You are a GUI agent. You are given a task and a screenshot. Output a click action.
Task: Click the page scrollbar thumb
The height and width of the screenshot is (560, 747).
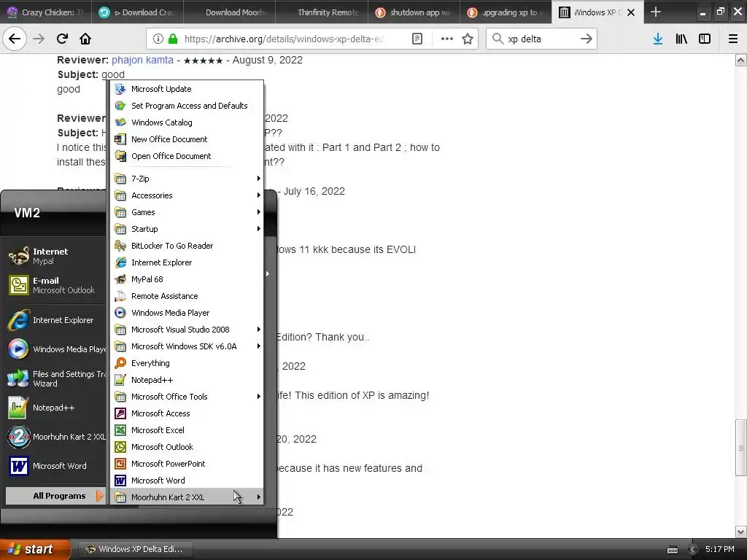tap(740, 447)
